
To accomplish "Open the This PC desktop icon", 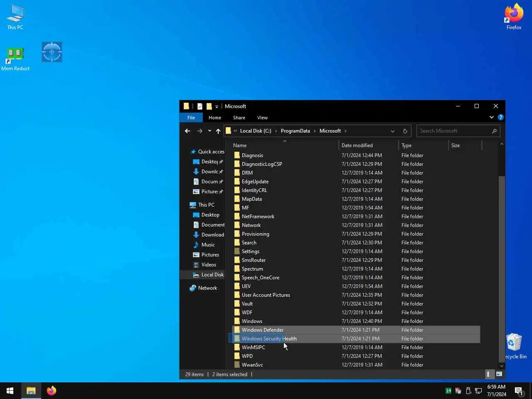I will 15,17.
